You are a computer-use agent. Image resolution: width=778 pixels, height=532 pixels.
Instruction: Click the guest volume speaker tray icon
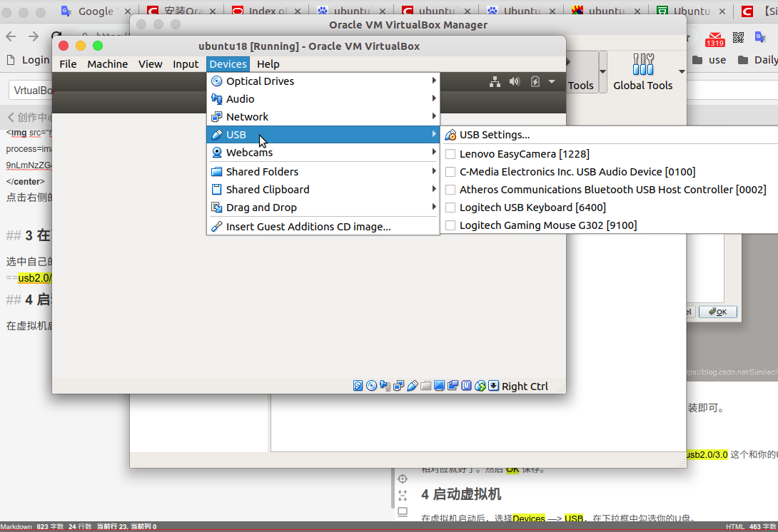(515, 81)
